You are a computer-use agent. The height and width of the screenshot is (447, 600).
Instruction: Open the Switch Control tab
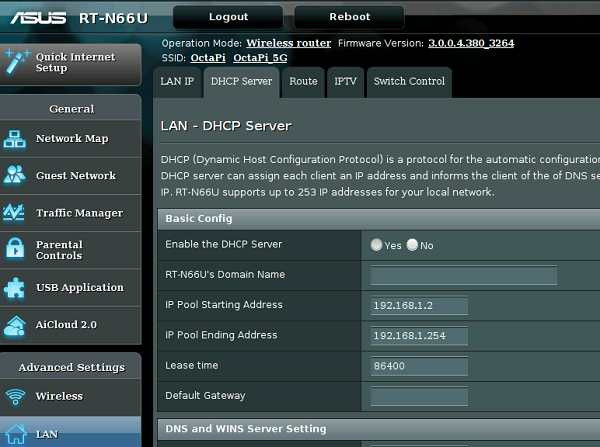tap(409, 82)
